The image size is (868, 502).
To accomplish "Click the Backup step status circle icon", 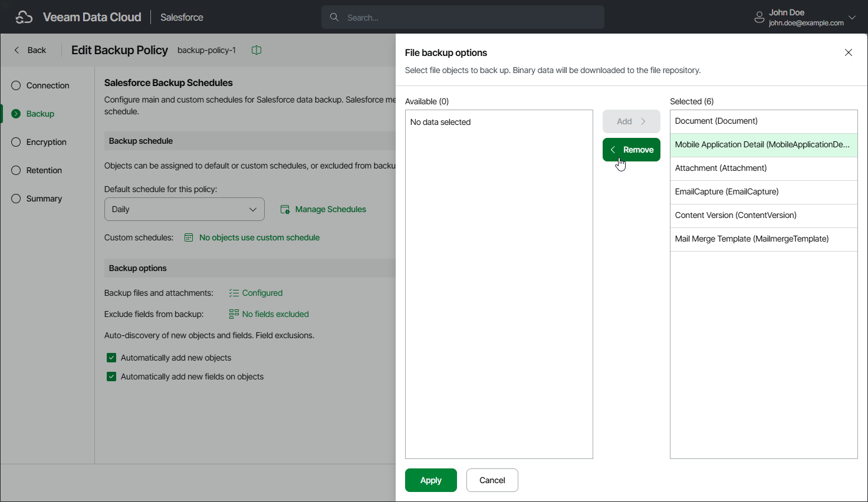I will [16, 114].
